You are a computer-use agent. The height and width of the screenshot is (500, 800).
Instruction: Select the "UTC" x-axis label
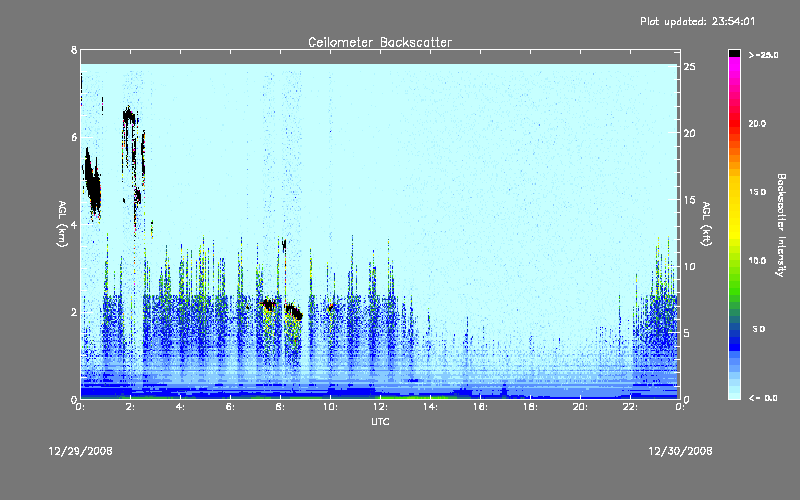point(380,421)
